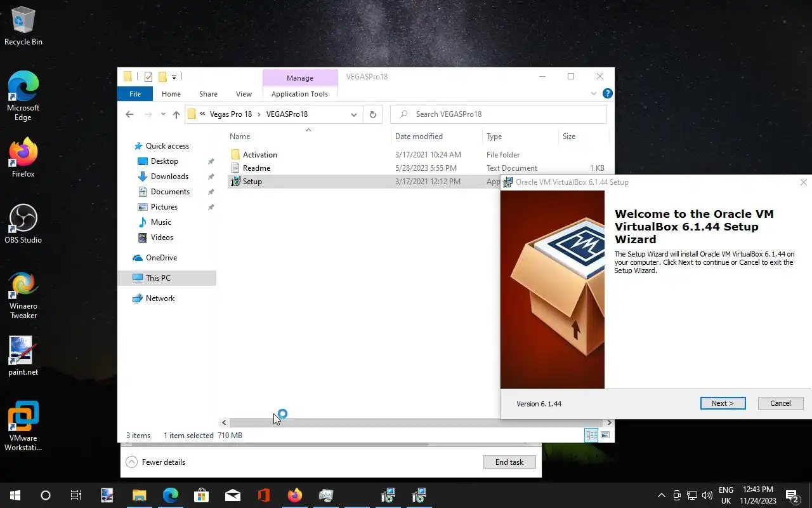812x508 pixels.
Task: Go up one folder level
Action: tap(176, 114)
